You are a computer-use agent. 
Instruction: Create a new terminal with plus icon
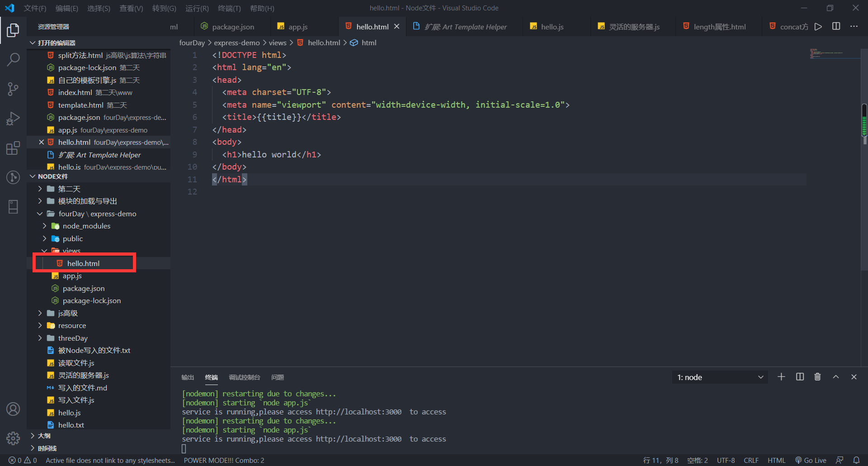[x=781, y=377]
